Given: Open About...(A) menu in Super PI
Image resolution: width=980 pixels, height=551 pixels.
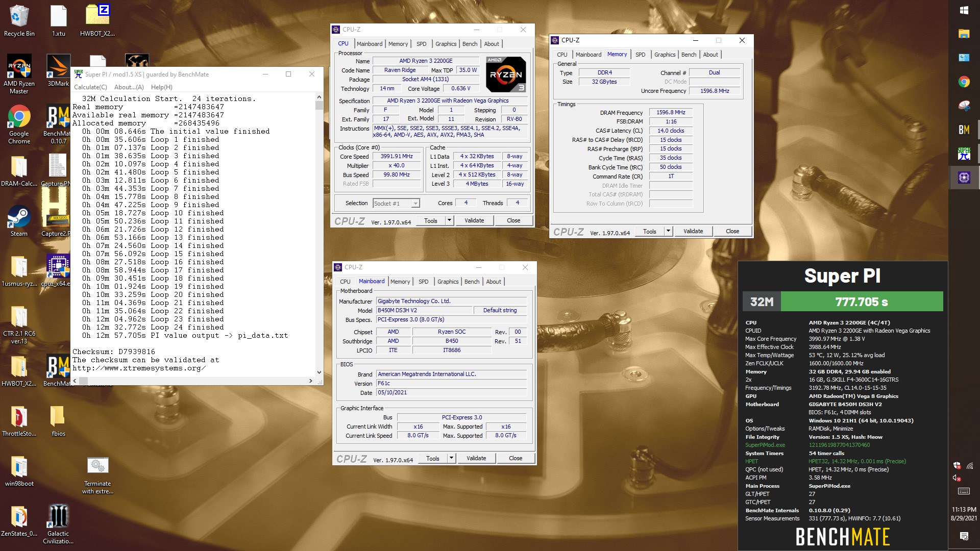Looking at the screenshot, I should pyautogui.click(x=129, y=87).
